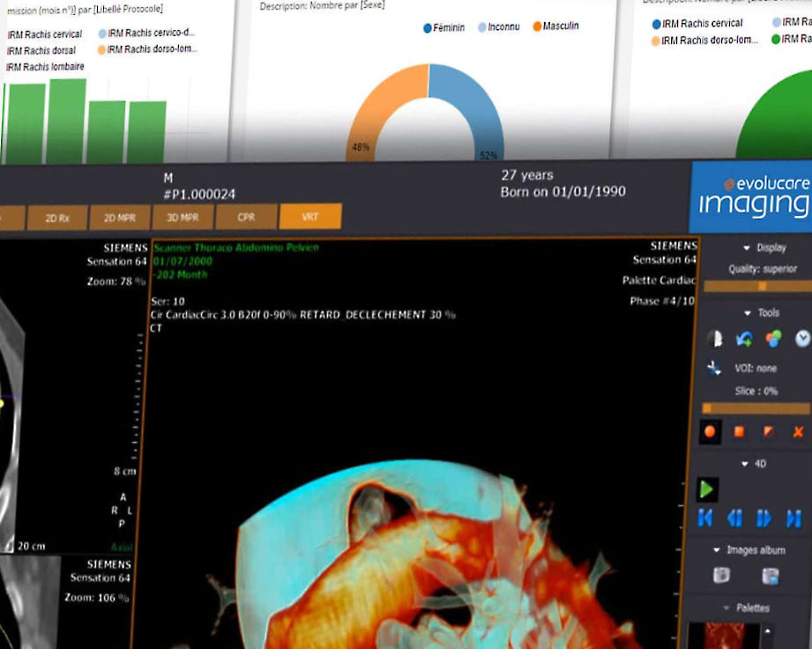Open the 3D MPR tab

pyautogui.click(x=183, y=217)
